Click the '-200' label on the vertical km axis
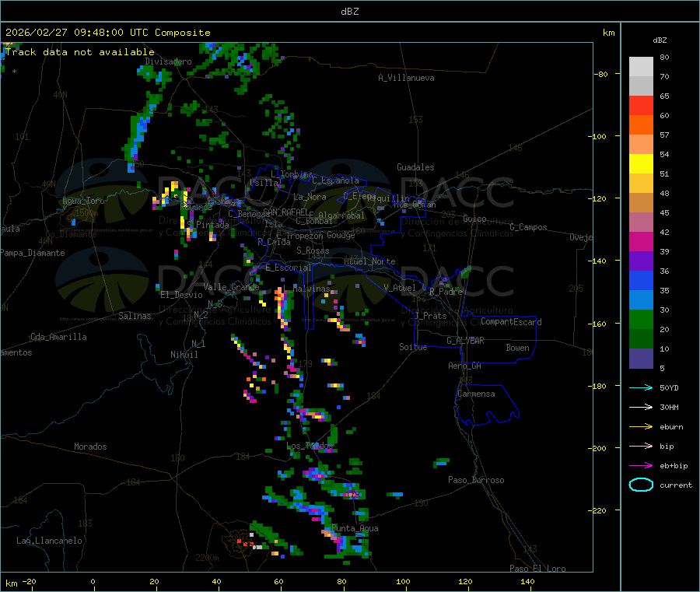Viewport: 700px width, 592px height. coord(597,448)
